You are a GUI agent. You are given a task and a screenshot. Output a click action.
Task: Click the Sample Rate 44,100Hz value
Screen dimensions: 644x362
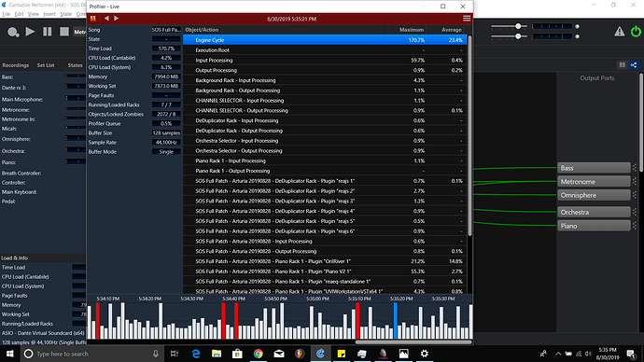(166, 143)
